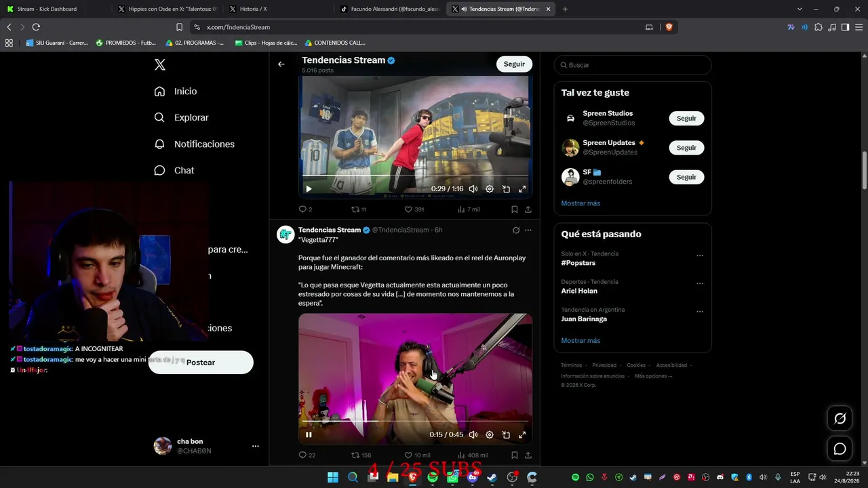Open Notificaciones in the sidebar

pos(195,144)
